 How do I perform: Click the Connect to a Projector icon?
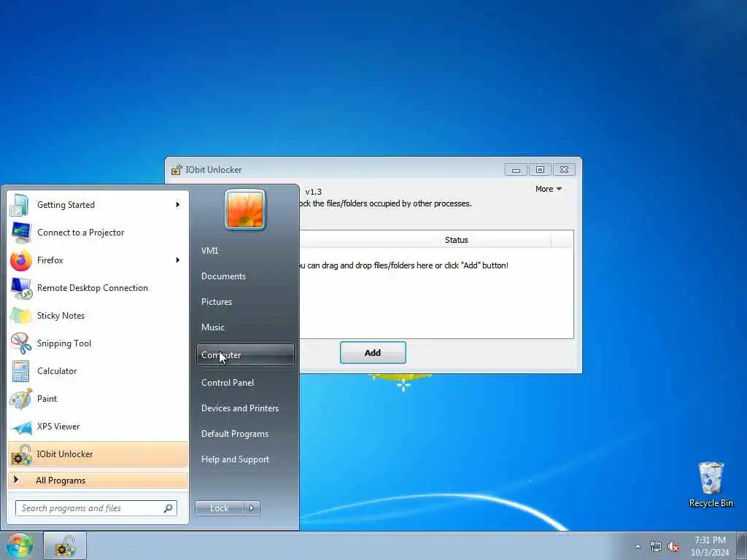pyautogui.click(x=20, y=233)
